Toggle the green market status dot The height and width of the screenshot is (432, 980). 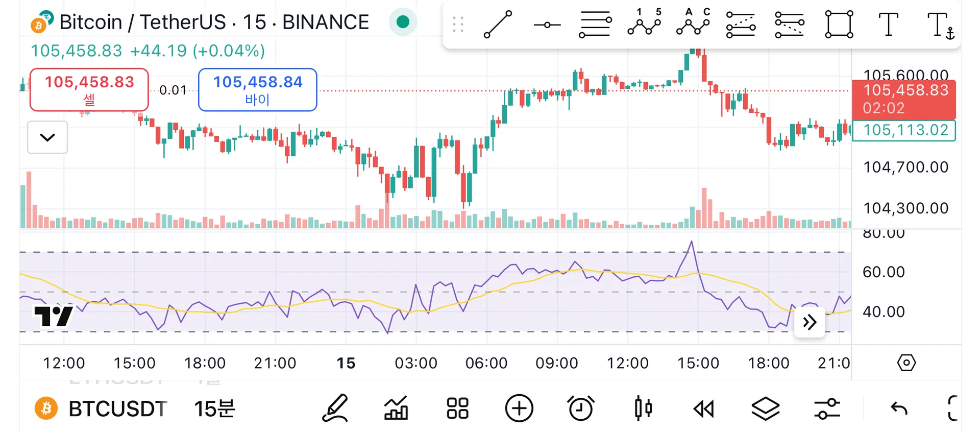[403, 22]
